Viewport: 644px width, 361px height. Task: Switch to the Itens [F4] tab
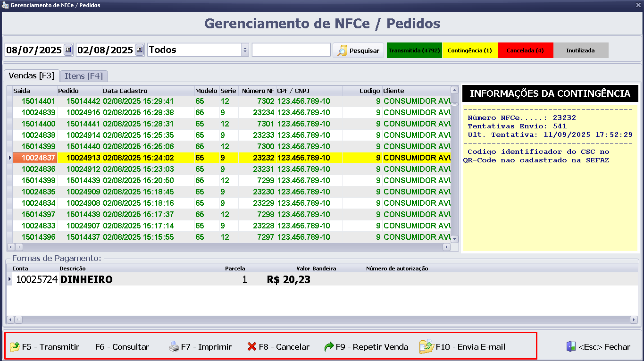point(84,76)
